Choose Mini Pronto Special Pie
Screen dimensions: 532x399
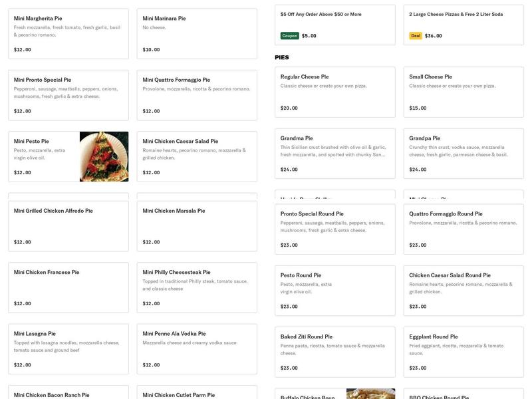(68, 95)
